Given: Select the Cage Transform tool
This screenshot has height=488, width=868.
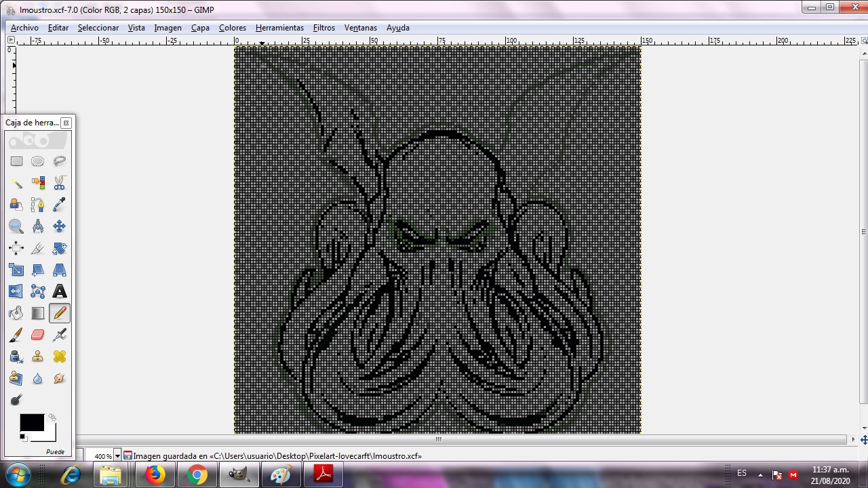Looking at the screenshot, I should coord(38,291).
